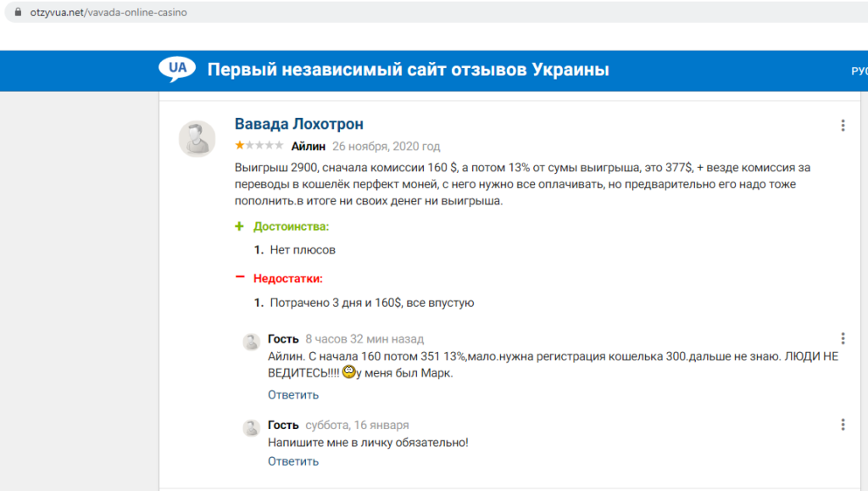
Task: Click the red minus icon beside Недостатки
Action: (x=240, y=277)
